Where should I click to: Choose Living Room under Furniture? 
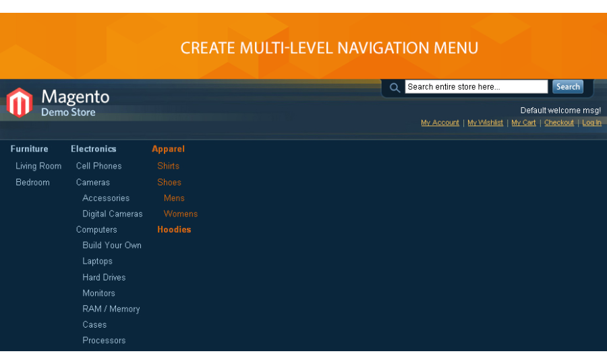click(38, 166)
